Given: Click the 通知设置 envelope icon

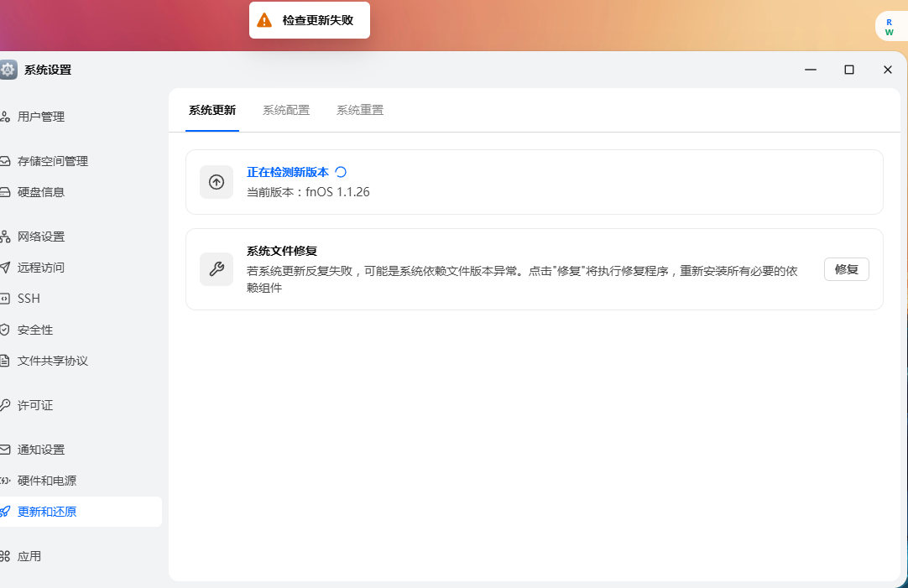Looking at the screenshot, I should [5, 450].
